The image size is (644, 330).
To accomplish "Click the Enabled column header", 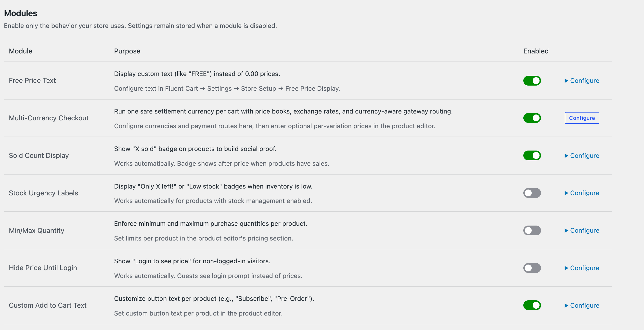I will click(x=536, y=51).
